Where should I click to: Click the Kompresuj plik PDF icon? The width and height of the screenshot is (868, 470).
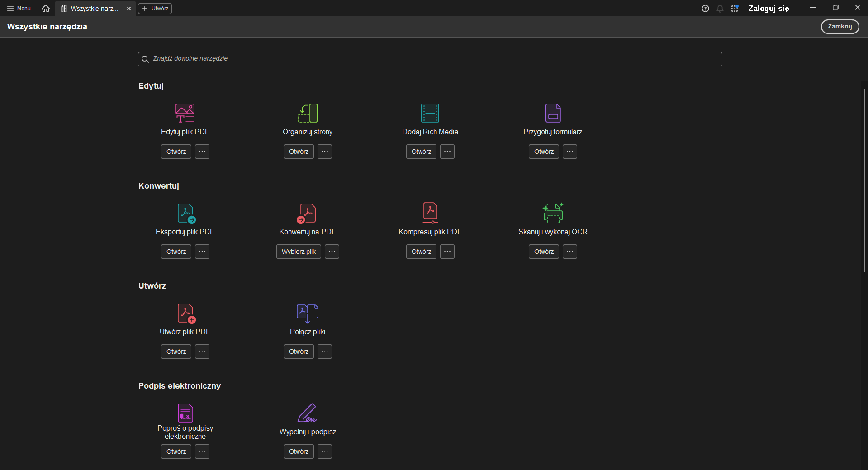coord(430,213)
